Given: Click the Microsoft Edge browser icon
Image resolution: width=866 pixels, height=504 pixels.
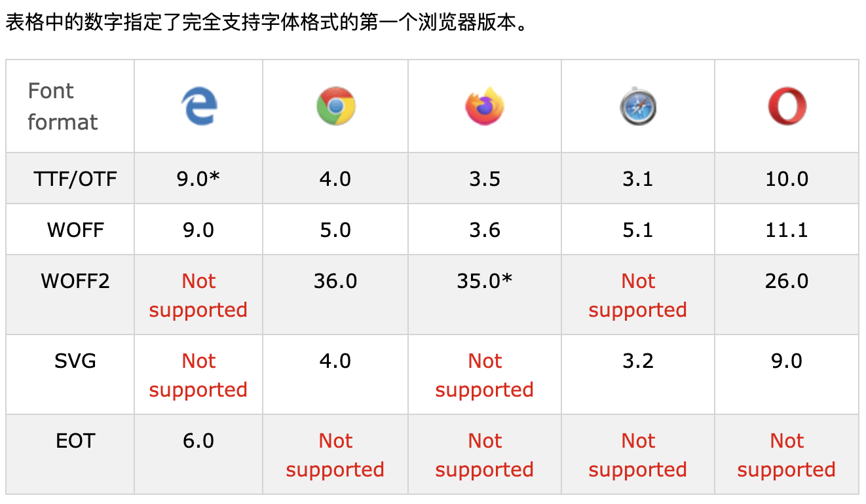Looking at the screenshot, I should point(199,107).
